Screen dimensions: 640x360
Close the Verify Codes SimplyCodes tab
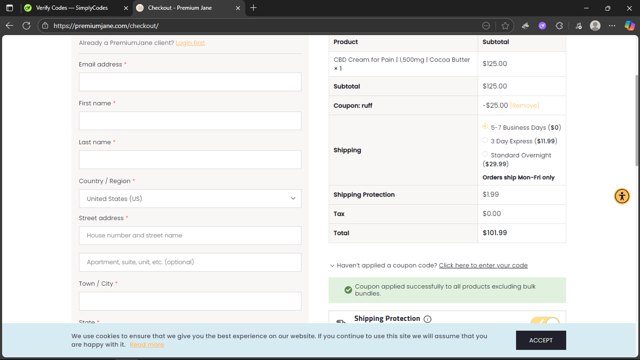[x=126, y=8]
